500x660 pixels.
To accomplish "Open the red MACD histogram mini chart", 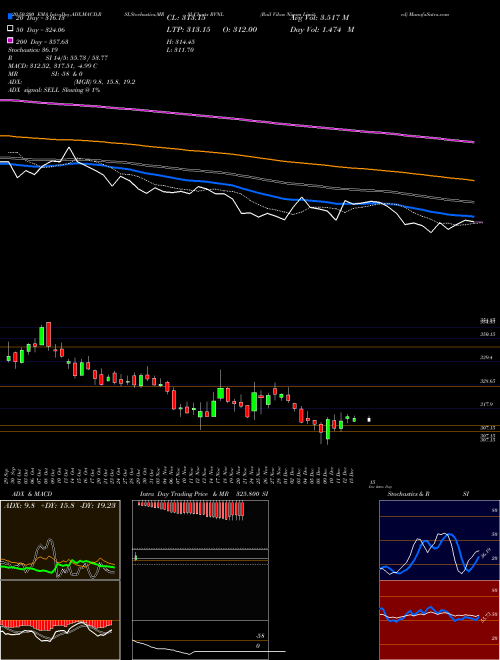I will tap(60, 620).
